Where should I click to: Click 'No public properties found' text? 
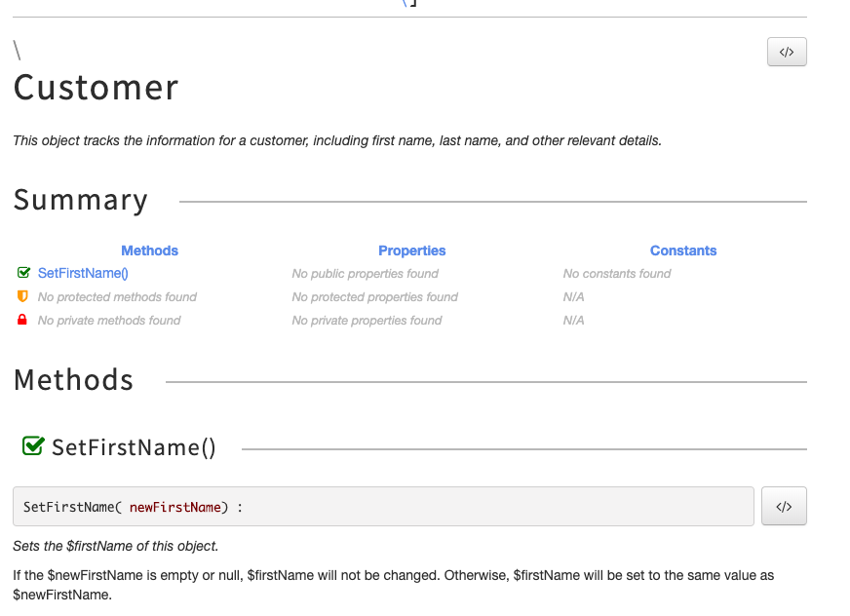point(365,274)
